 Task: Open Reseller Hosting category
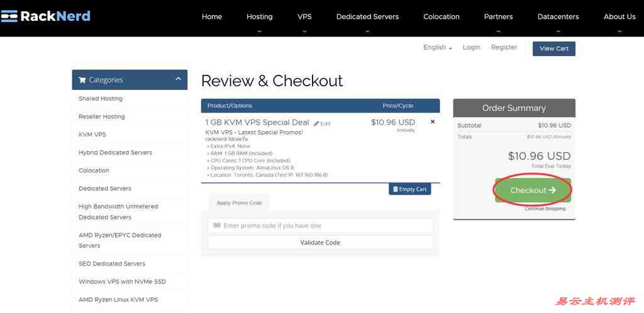[102, 117]
